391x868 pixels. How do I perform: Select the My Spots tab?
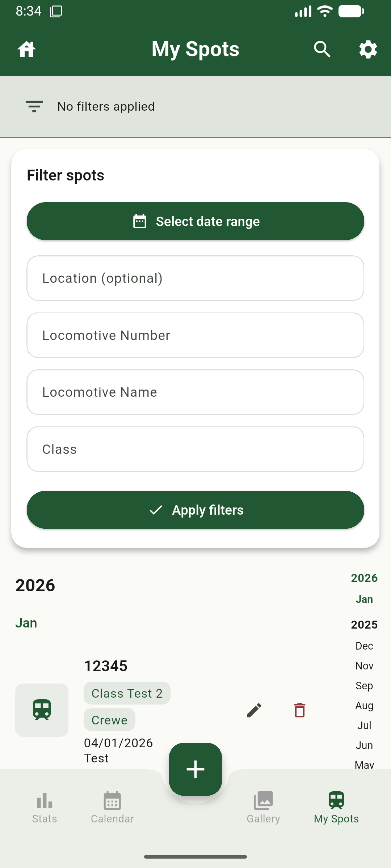[336, 807]
